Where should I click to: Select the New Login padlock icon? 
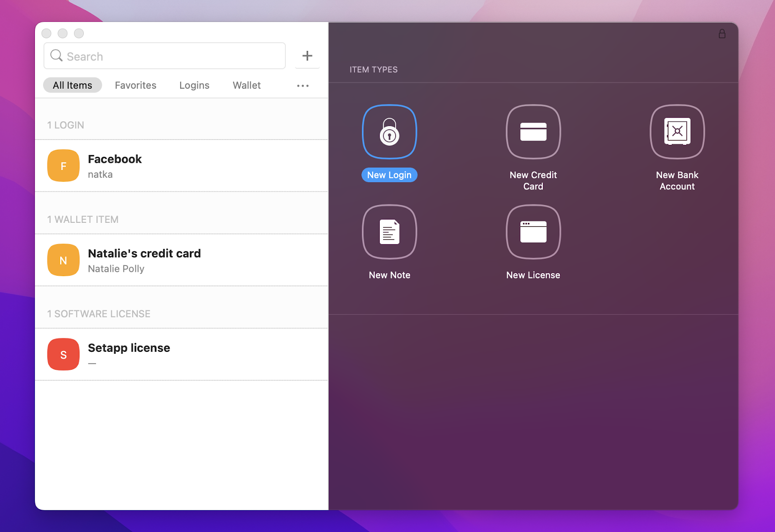tap(389, 132)
